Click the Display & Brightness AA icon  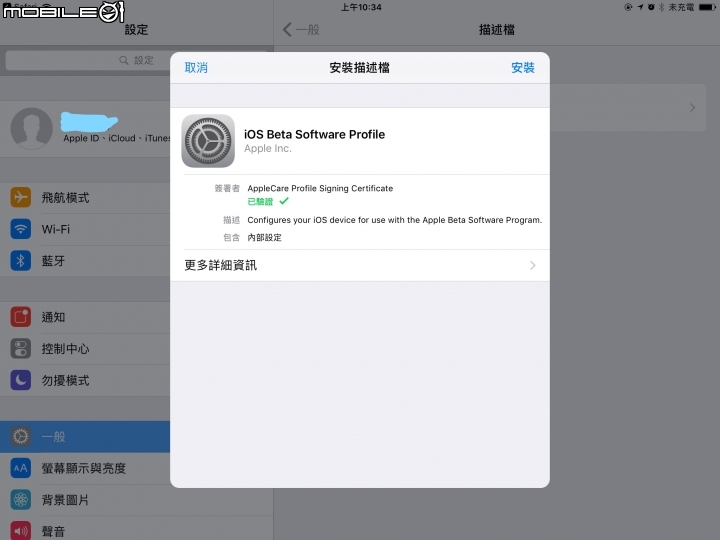21,468
